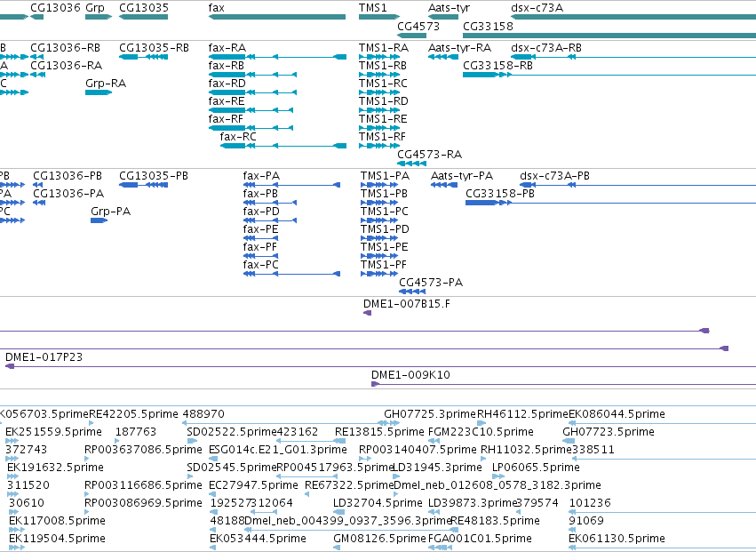This screenshot has width=756, height=552.
Task: Click the ESG014c.E21_G01.3prime EST label
Action: pyautogui.click(x=278, y=450)
